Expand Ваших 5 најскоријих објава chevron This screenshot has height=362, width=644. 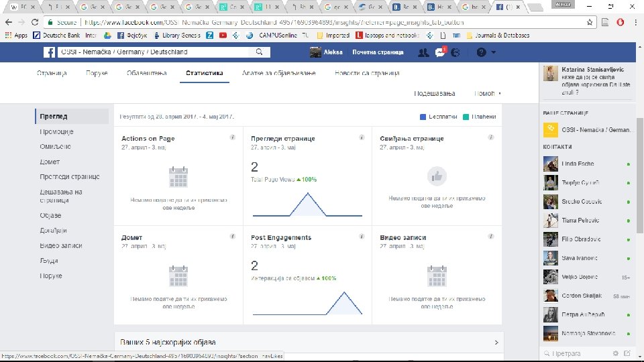pyautogui.click(x=496, y=343)
